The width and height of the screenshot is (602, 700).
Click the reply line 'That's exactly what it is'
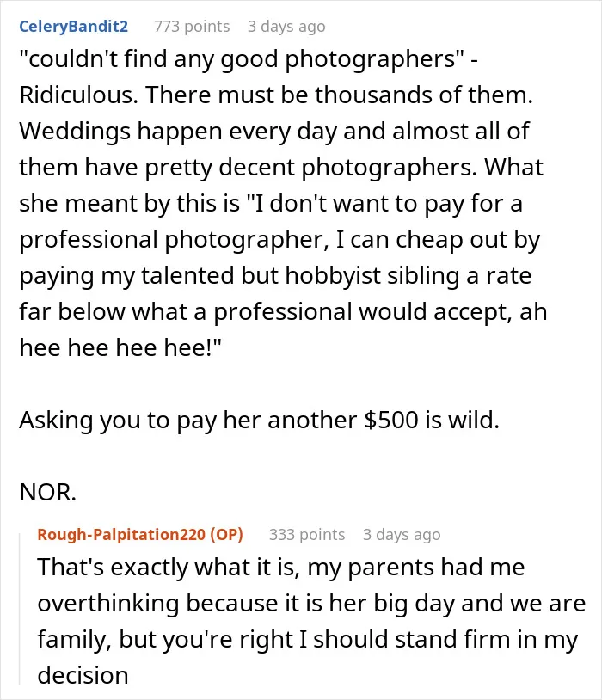click(281, 567)
